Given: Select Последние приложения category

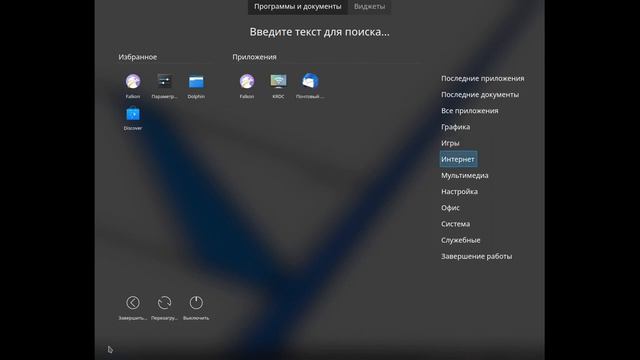Looking at the screenshot, I should (482, 78).
